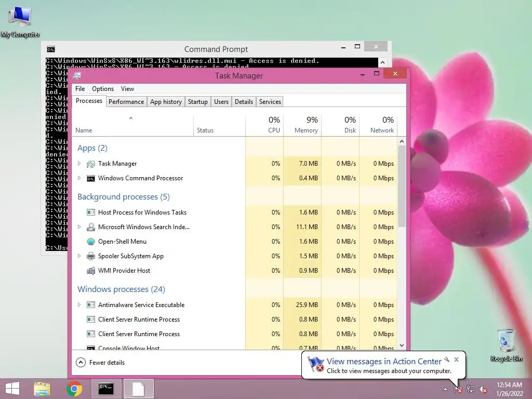Screen dimensions: 532x399
Task: Switch to Command Prompt taskbar button
Action: 106,389
